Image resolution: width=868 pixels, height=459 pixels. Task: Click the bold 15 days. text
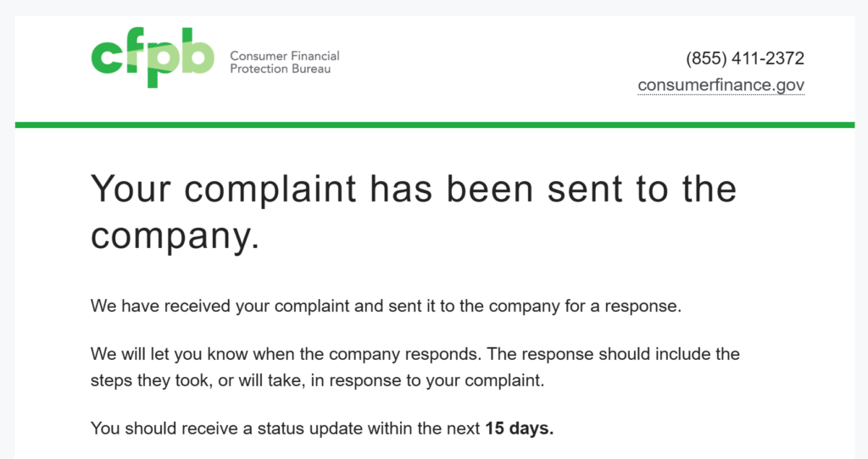(519, 429)
